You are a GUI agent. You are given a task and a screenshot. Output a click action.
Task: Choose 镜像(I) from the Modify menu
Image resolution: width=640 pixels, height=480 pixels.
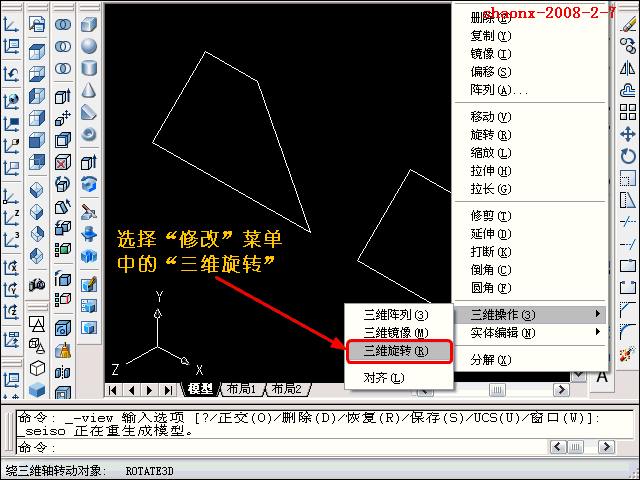coord(530,54)
